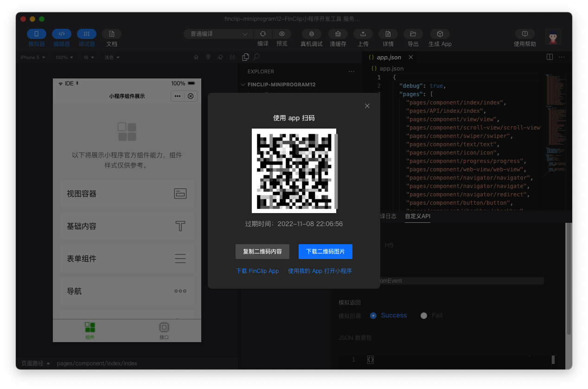Click the 下载二维码图片 button
Viewport: 588px width, 389px height.
tap(325, 252)
